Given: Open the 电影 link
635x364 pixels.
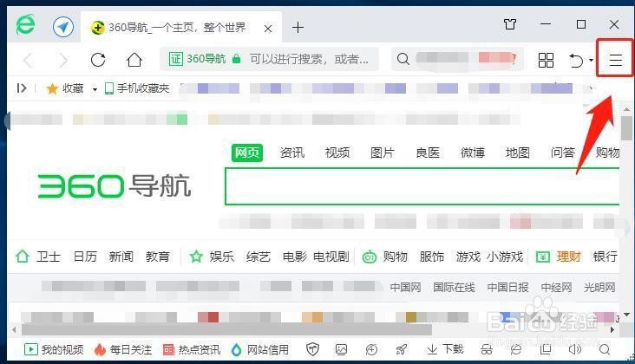Looking at the screenshot, I should point(294,257).
